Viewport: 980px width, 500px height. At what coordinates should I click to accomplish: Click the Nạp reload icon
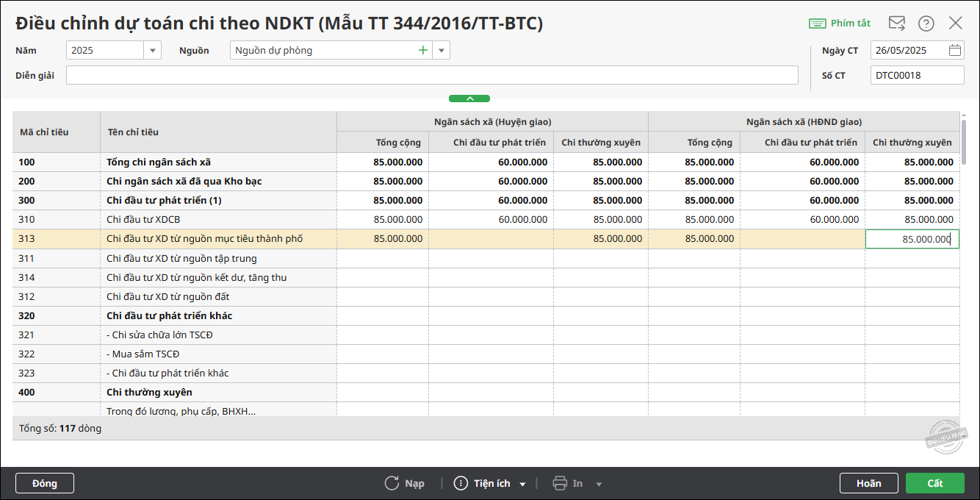[x=392, y=483]
